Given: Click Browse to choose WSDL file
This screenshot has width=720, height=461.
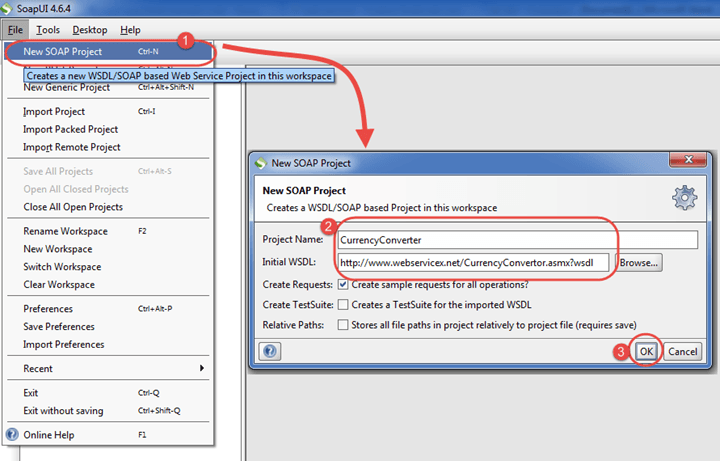Looking at the screenshot, I should coord(640,263).
